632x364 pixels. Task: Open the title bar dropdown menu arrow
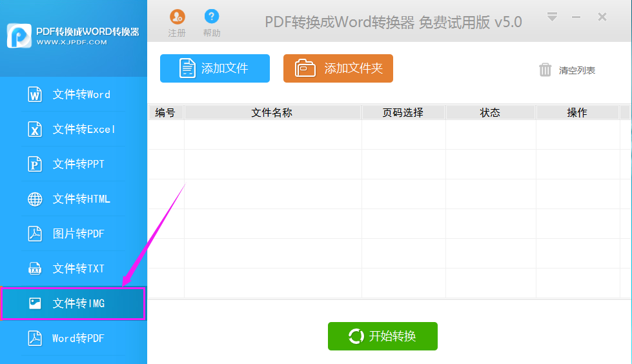(x=552, y=17)
